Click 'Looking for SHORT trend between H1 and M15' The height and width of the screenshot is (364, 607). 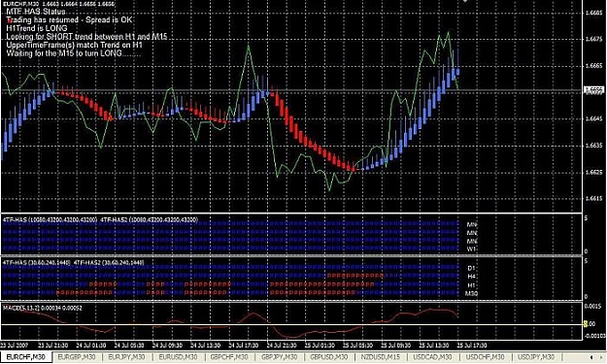86,37
